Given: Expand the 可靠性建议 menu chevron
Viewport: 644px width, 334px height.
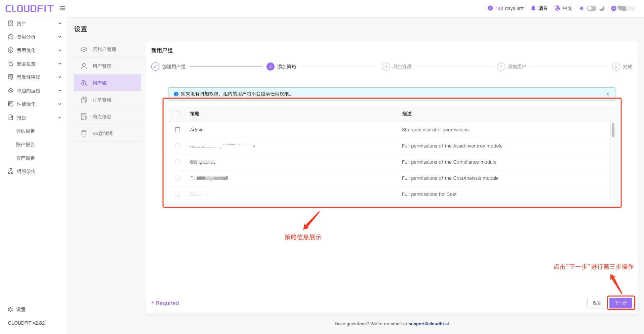Looking at the screenshot, I should coord(60,77).
